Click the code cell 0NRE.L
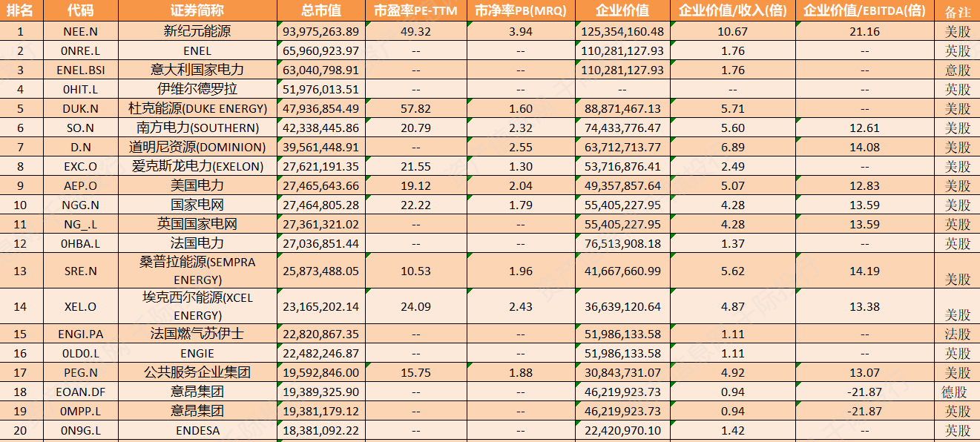This screenshot has width=980, height=442. click(x=81, y=50)
